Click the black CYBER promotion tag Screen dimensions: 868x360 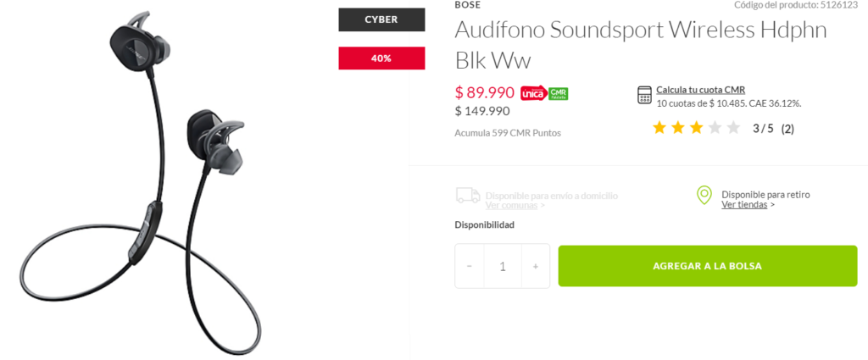tap(381, 19)
